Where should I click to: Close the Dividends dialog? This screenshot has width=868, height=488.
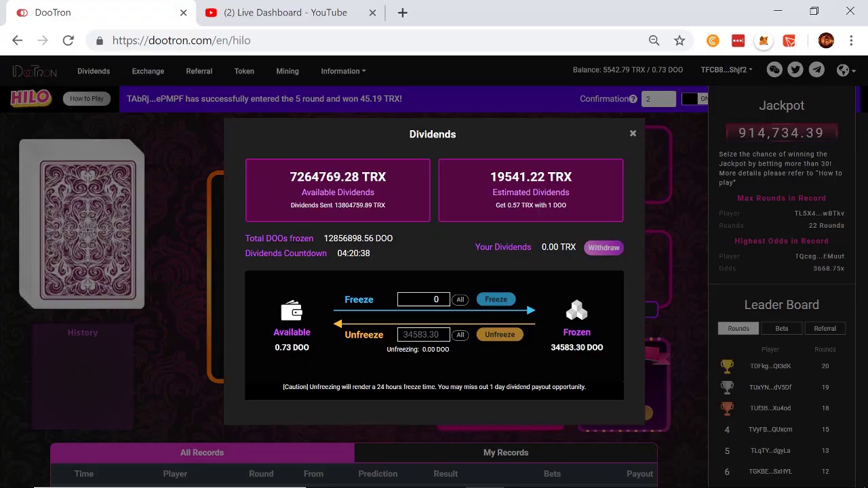(633, 134)
